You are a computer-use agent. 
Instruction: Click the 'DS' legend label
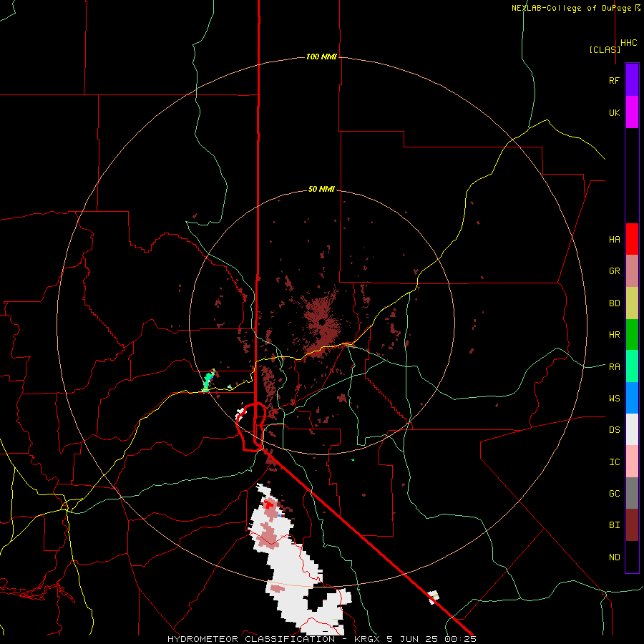click(x=614, y=430)
